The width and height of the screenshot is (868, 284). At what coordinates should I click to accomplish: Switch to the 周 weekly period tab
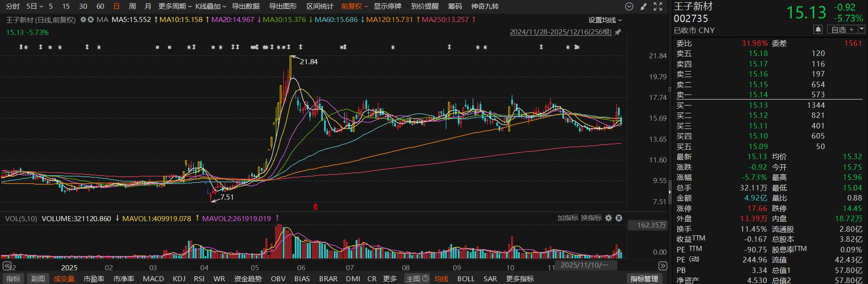pyautogui.click(x=132, y=6)
